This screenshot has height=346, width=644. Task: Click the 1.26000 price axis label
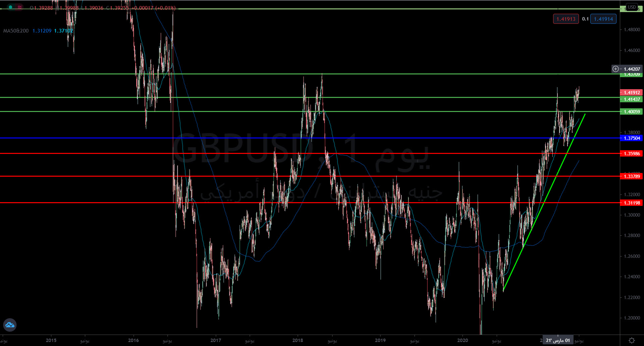(x=632, y=256)
